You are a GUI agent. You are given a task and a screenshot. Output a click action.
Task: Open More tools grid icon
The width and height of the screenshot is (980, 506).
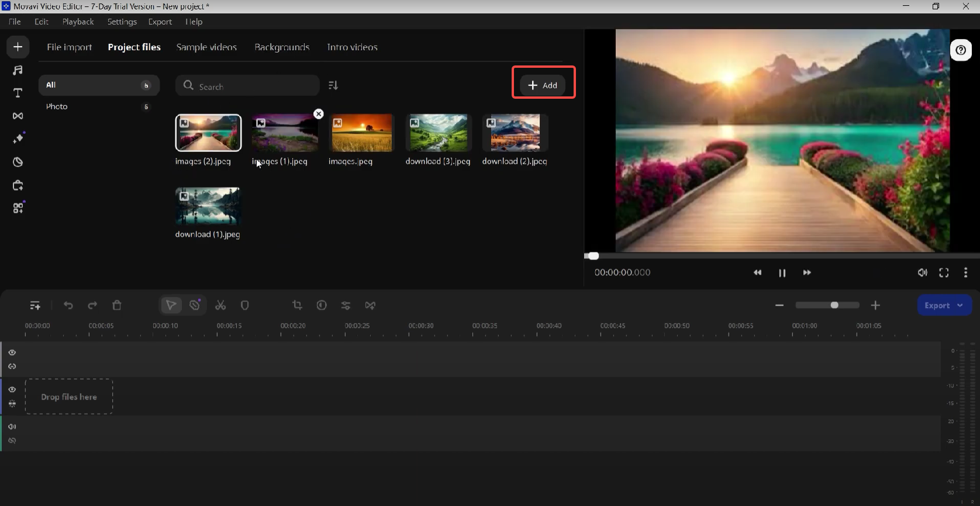[18, 207]
